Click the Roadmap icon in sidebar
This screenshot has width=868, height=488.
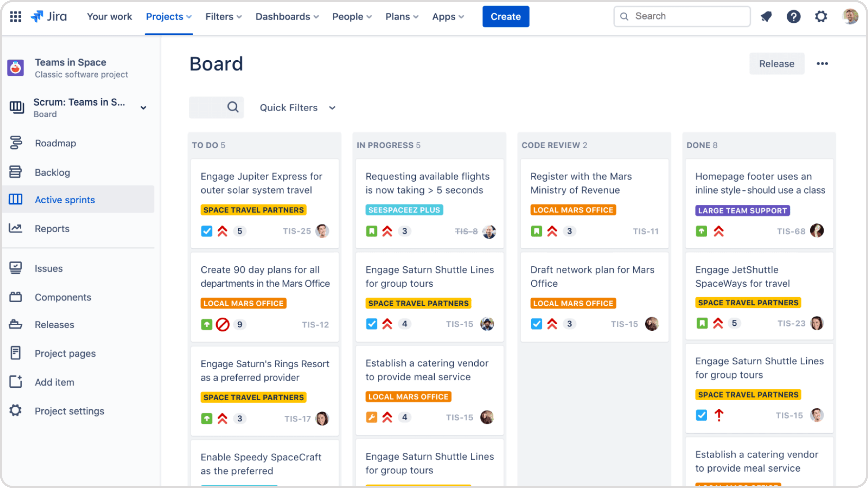click(17, 143)
